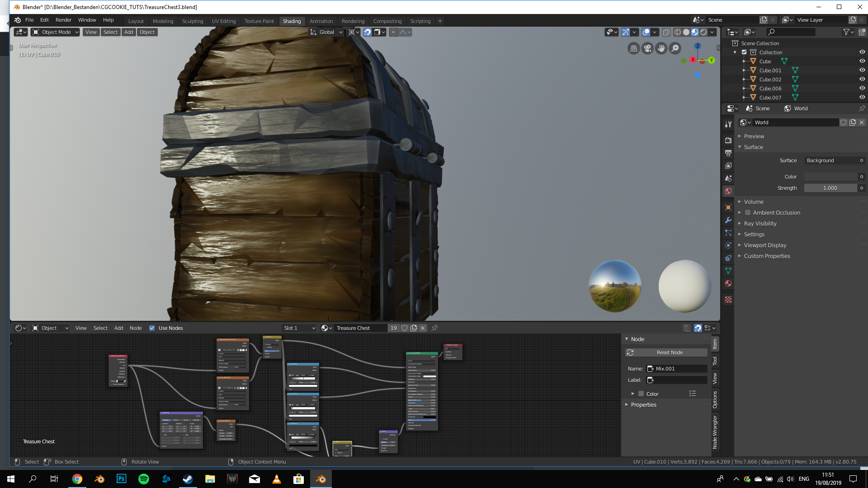The height and width of the screenshot is (488, 868).
Task: Switch viewport to wireframe shading
Action: [x=677, y=32]
